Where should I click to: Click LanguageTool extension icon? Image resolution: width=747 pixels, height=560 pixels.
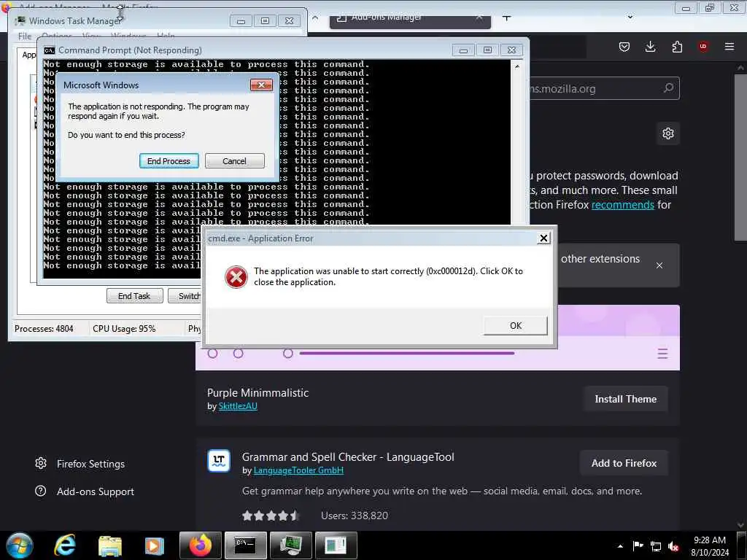(x=219, y=461)
